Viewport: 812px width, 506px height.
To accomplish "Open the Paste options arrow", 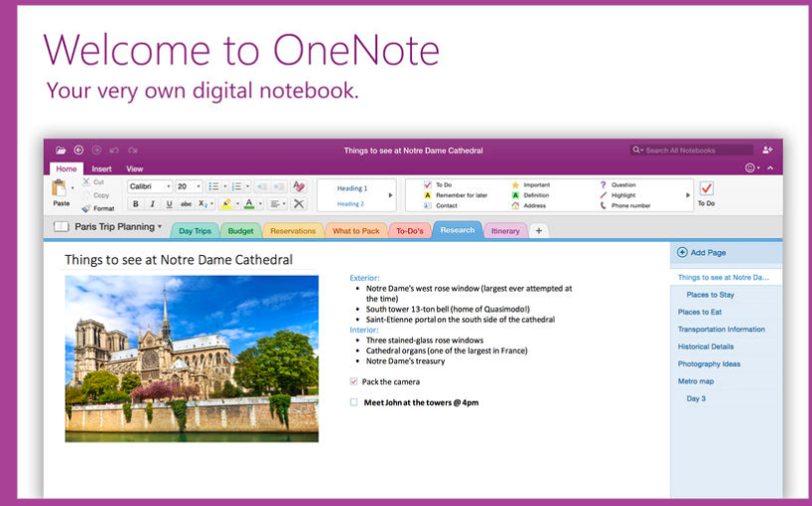I will point(72,188).
